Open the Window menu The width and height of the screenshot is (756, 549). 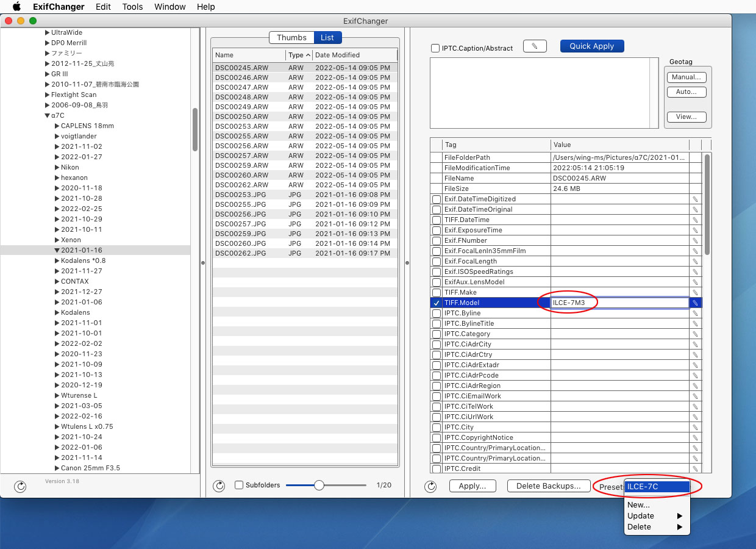pos(170,7)
